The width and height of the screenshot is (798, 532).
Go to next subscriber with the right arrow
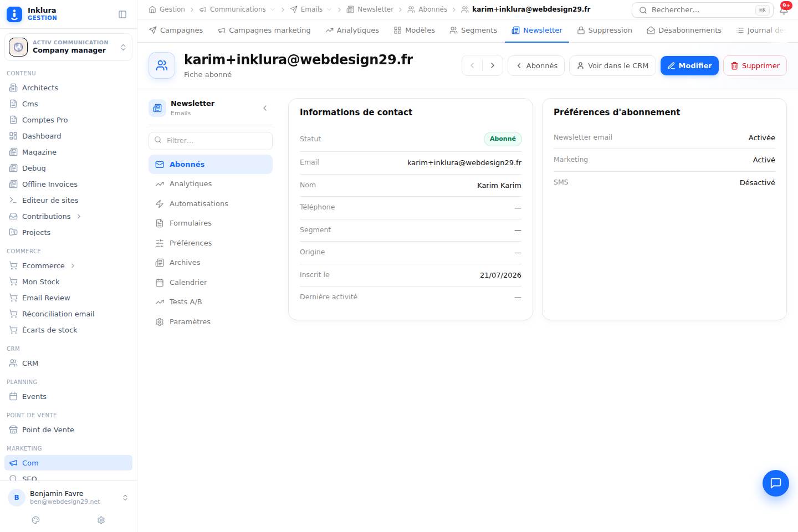click(492, 65)
